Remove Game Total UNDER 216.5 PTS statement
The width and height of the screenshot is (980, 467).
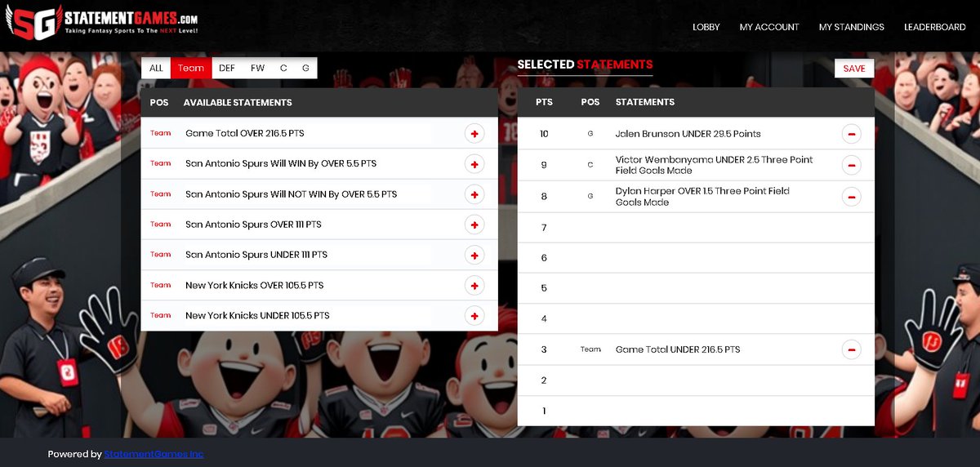[851, 349]
